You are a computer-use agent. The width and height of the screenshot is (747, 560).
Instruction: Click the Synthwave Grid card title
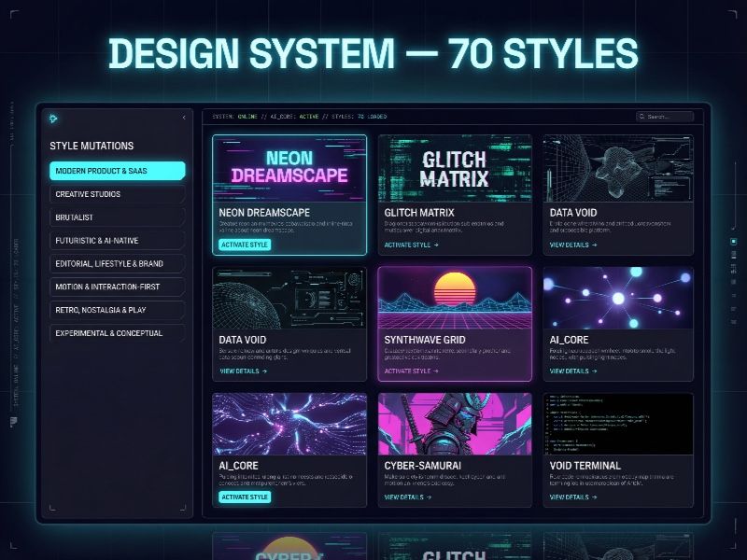pos(425,340)
